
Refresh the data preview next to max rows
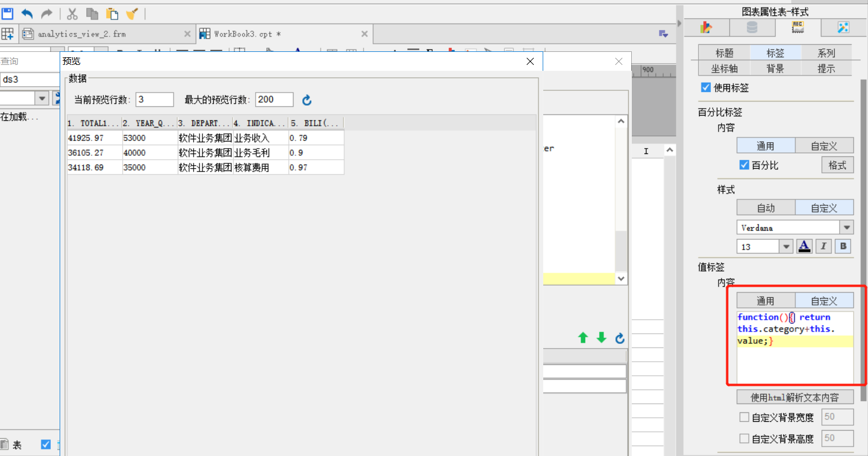[x=306, y=100]
